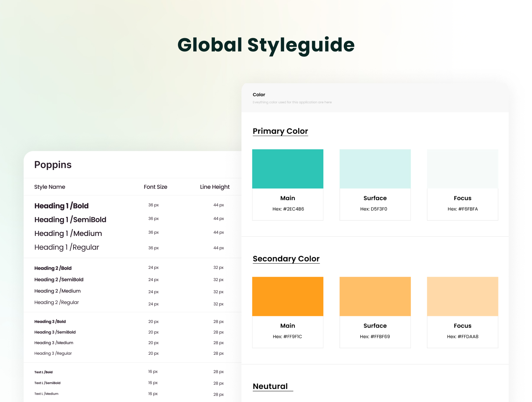This screenshot has width=532, height=402.
Task: Click the Neutural section heading
Action: click(x=270, y=386)
